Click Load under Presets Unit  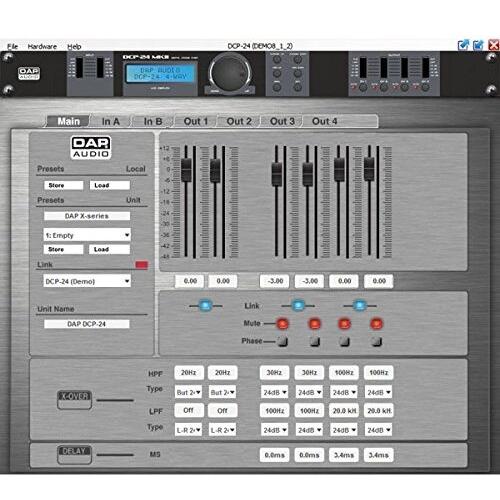pos(109,249)
